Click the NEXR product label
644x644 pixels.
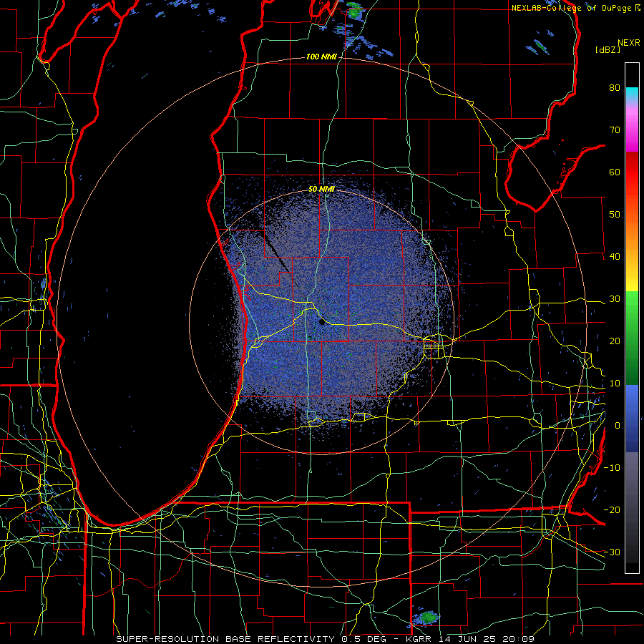click(629, 43)
